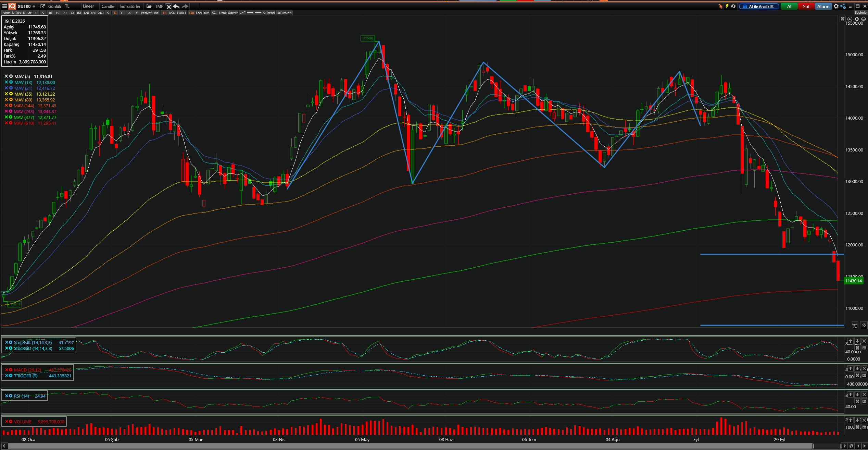
Task: Remove the MAV (610) indicator
Action: [x=6, y=123]
